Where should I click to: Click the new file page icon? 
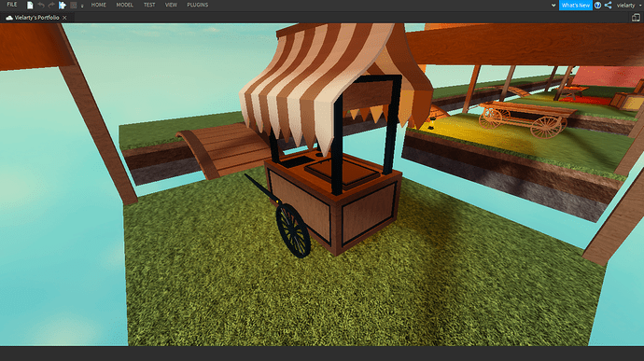[30, 6]
